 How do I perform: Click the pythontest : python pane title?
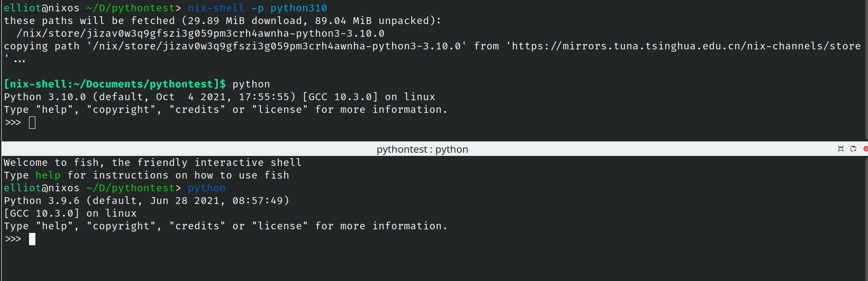(x=422, y=149)
